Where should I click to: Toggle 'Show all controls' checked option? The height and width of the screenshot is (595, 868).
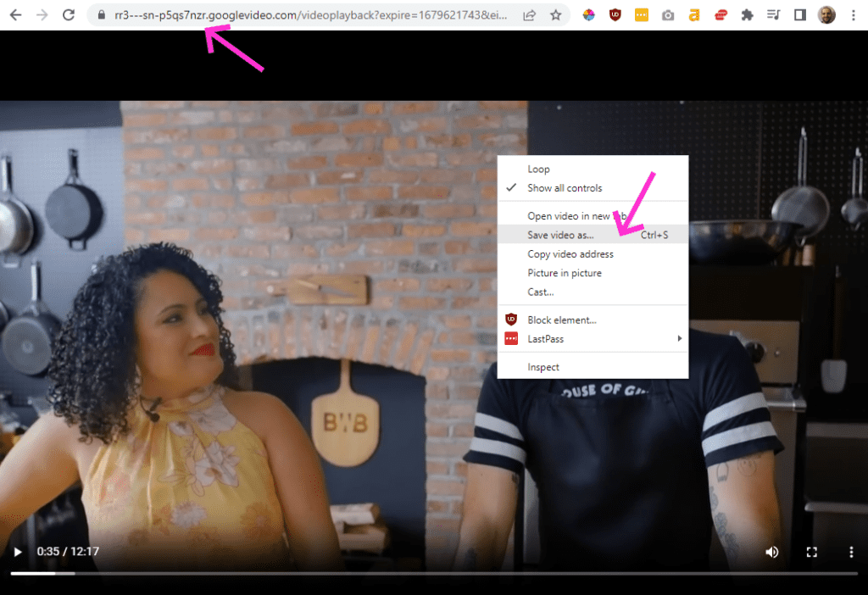coord(565,188)
